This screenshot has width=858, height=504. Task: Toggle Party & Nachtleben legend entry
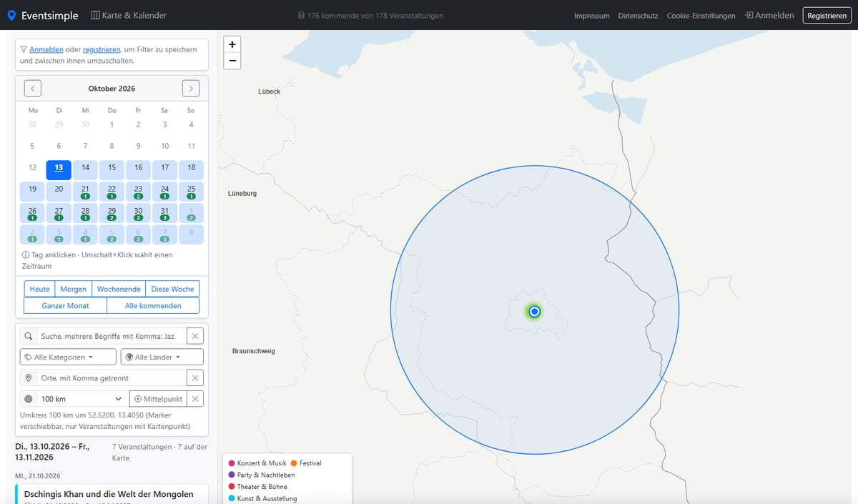coord(262,475)
